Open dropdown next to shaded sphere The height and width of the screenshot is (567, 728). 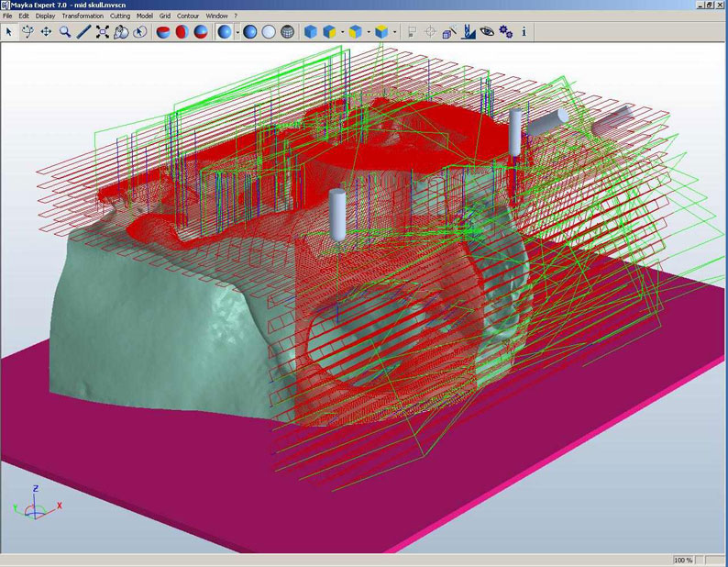pyautogui.click(x=237, y=32)
